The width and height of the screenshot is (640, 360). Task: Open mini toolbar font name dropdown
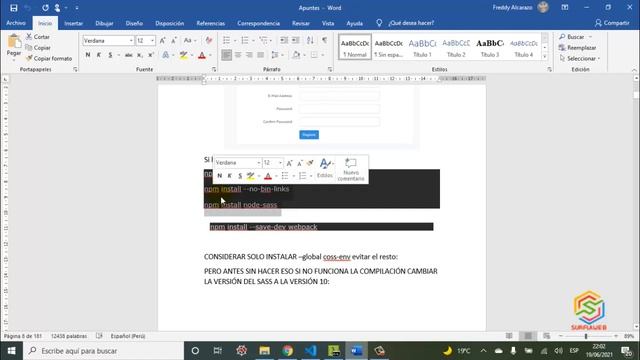click(x=258, y=163)
